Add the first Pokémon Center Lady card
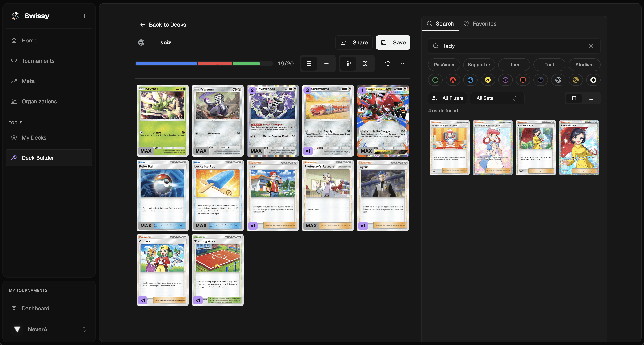This screenshot has width=644, height=345. 449,148
